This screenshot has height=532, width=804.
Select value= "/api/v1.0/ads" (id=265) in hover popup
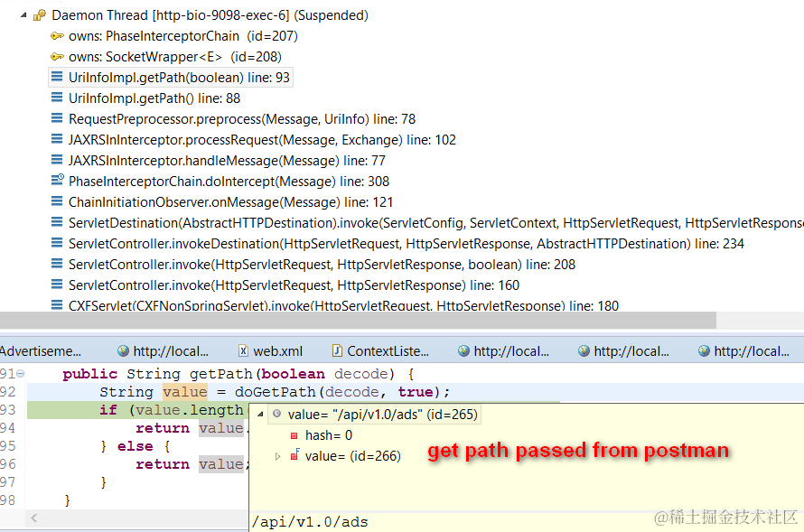point(382,414)
